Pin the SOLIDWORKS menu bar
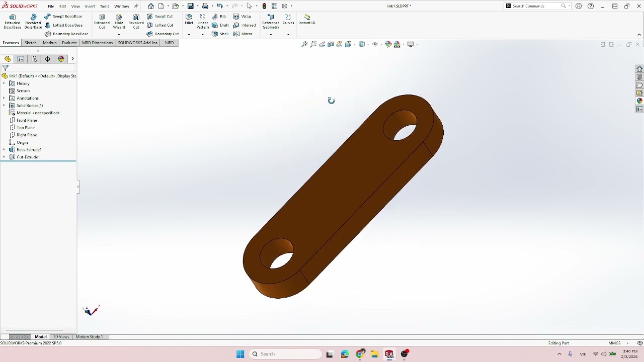Image resolution: width=644 pixels, height=362 pixels. point(136,6)
